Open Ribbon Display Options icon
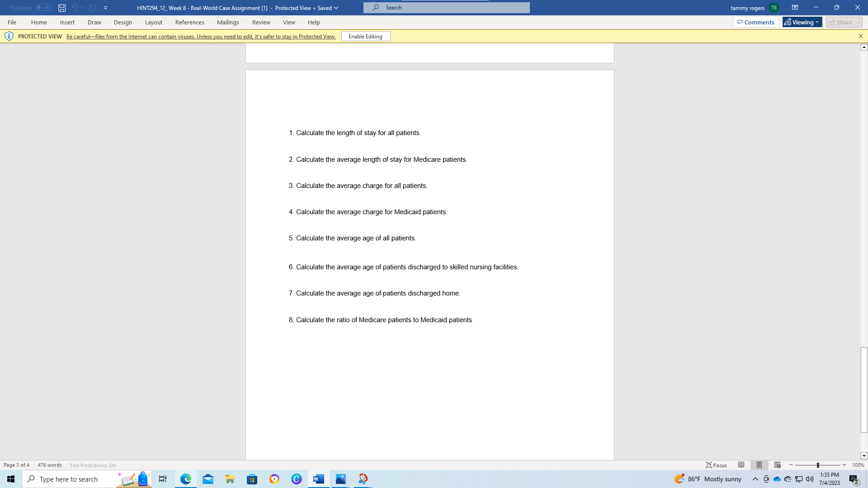868x488 pixels. (x=795, y=8)
